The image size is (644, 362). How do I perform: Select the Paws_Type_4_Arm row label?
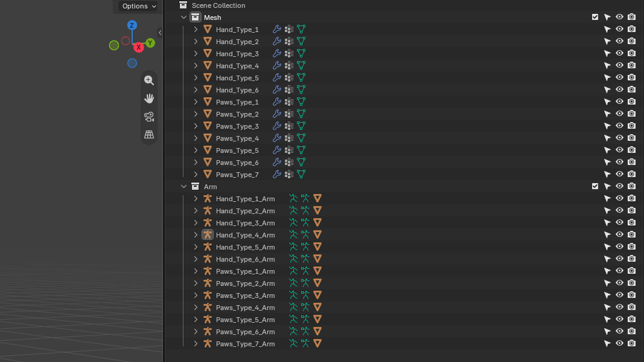click(x=245, y=308)
